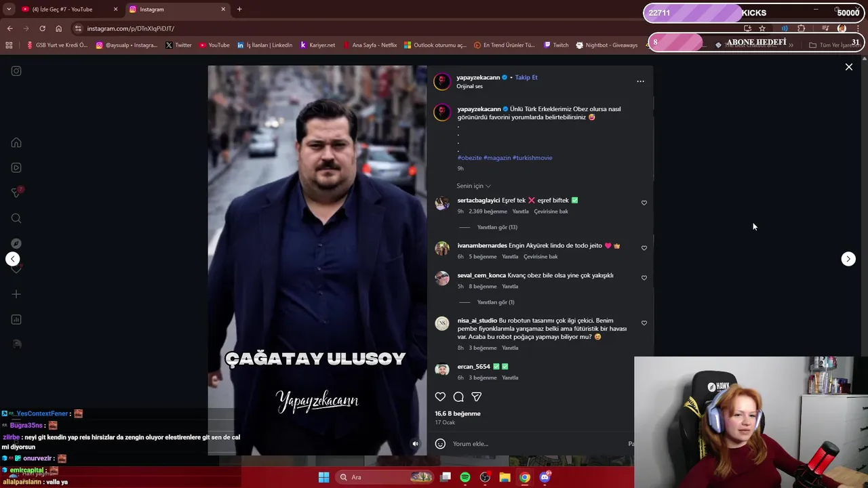
Task: Open Twitch bookmark
Action: [556, 45]
